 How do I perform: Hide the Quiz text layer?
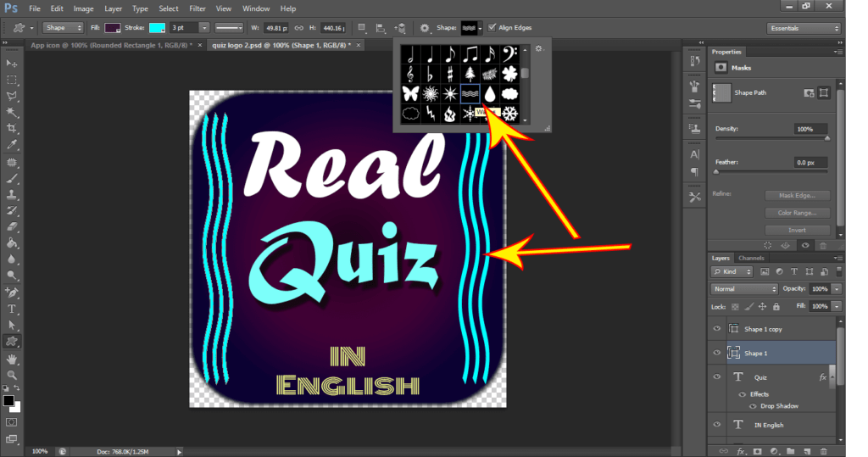(717, 376)
